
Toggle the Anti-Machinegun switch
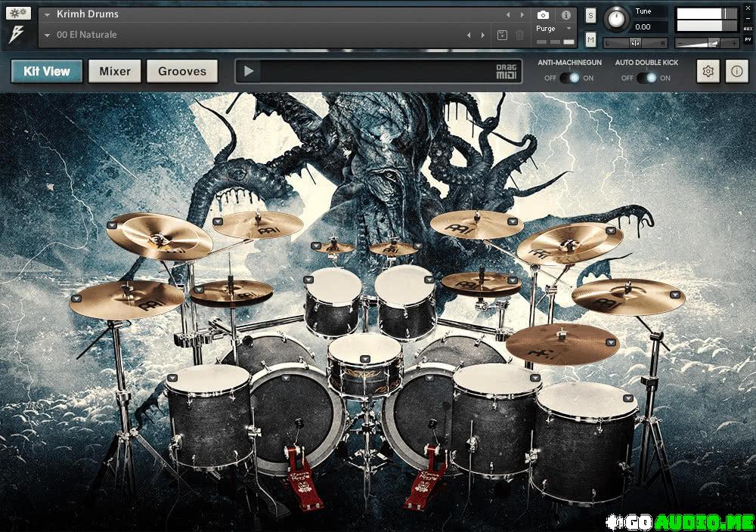(570, 78)
